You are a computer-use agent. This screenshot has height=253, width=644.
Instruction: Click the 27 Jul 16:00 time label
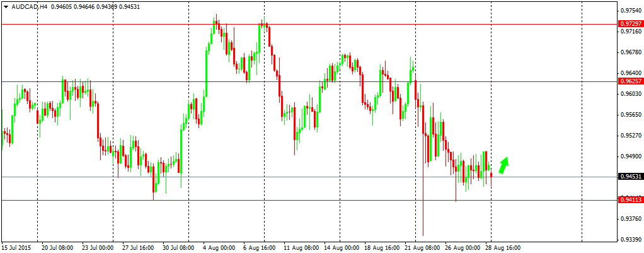tap(137, 248)
